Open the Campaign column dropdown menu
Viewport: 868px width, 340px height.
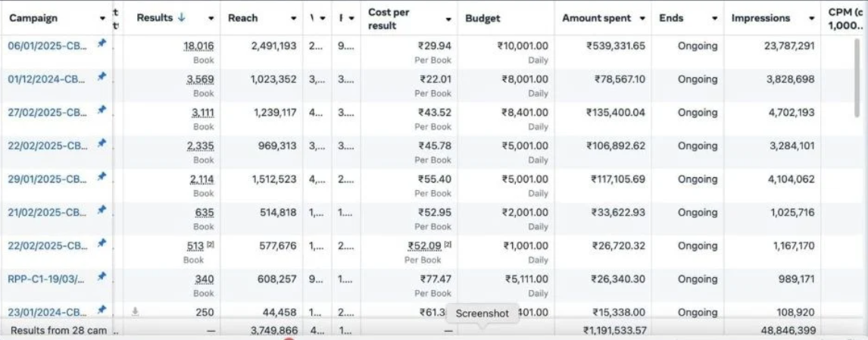pos(102,18)
